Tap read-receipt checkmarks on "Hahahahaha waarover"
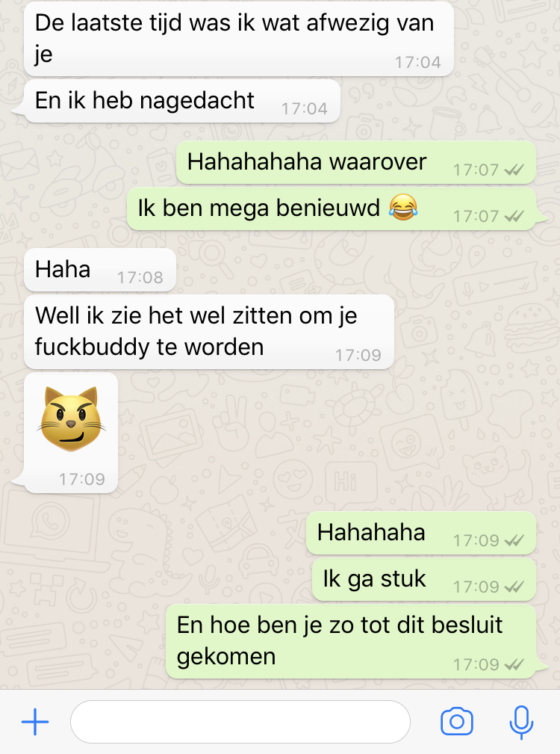The height and width of the screenshot is (754, 560). 514,170
